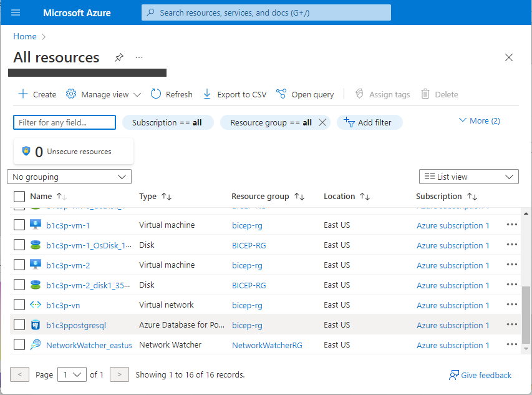532x395 pixels.
Task: Check the b1c3ppostgresql row checkbox
Action: [x=19, y=324]
